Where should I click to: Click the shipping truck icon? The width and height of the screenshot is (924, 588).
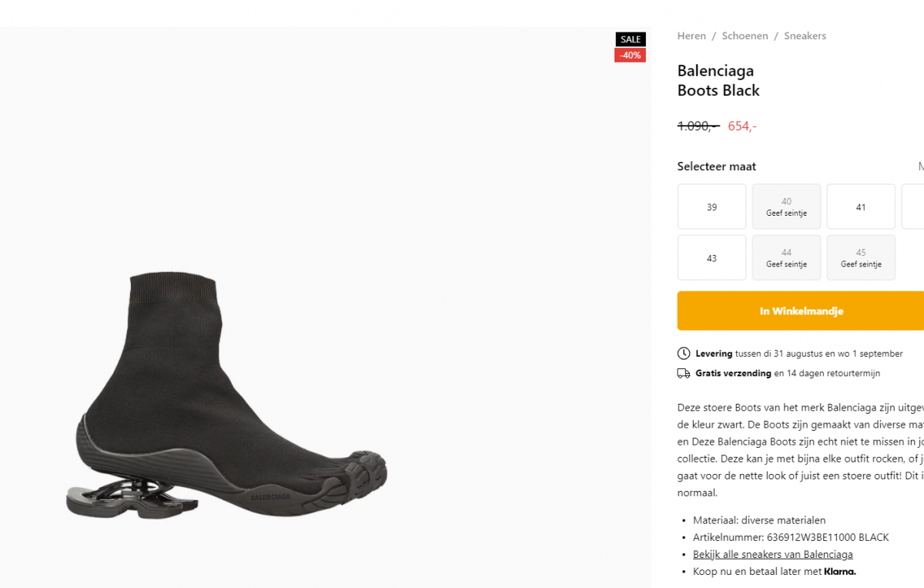tap(684, 374)
